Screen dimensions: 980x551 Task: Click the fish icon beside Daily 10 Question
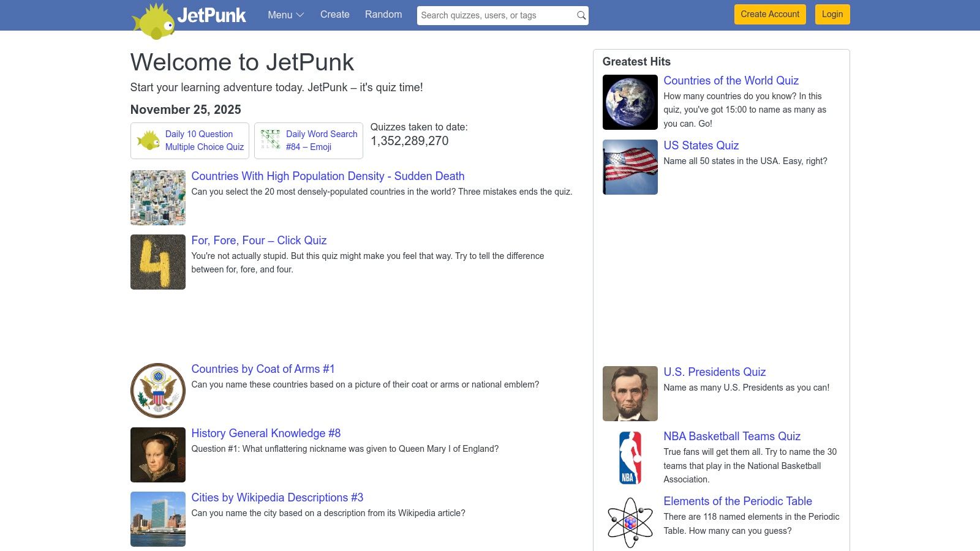[x=148, y=140]
